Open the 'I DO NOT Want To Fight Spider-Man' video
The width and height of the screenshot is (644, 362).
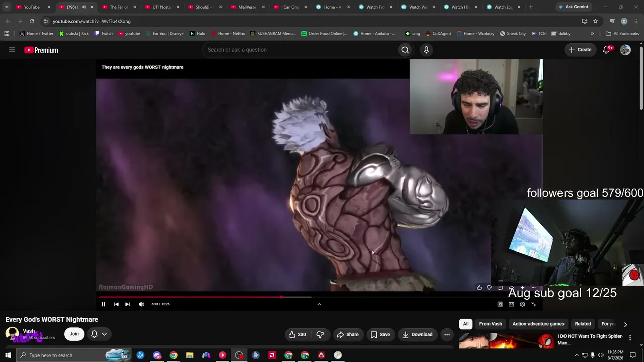(590, 339)
